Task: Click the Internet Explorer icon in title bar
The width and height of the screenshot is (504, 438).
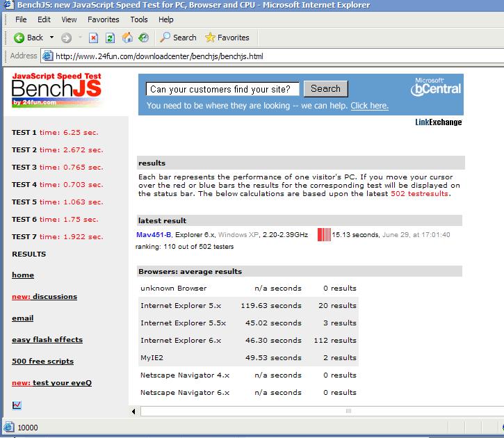Action: (8, 4)
